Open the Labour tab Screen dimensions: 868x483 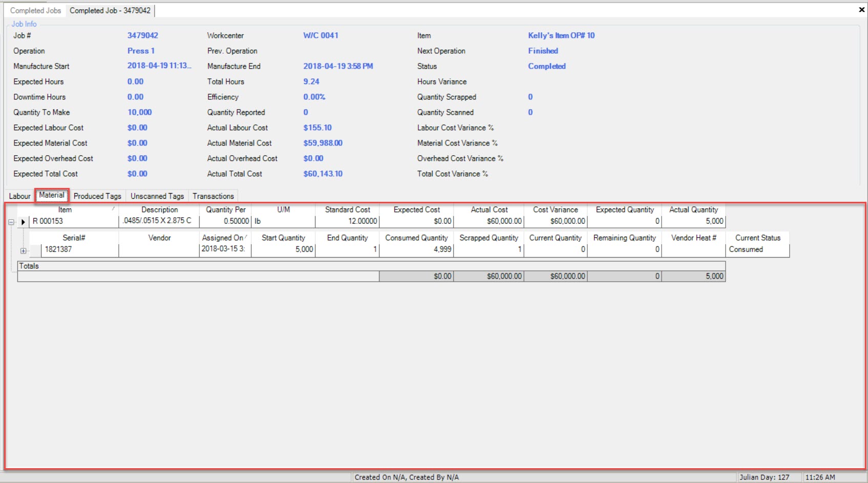(20, 196)
